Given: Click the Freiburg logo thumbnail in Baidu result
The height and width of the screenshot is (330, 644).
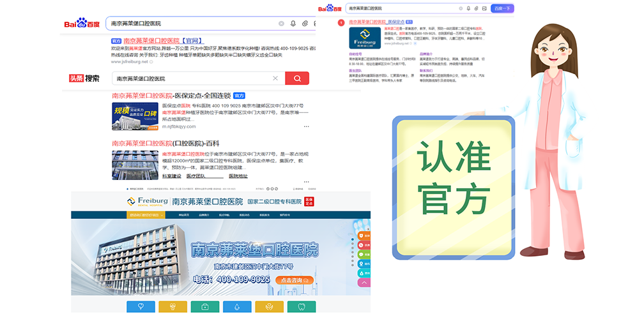Looking at the screenshot, I should point(369,38).
